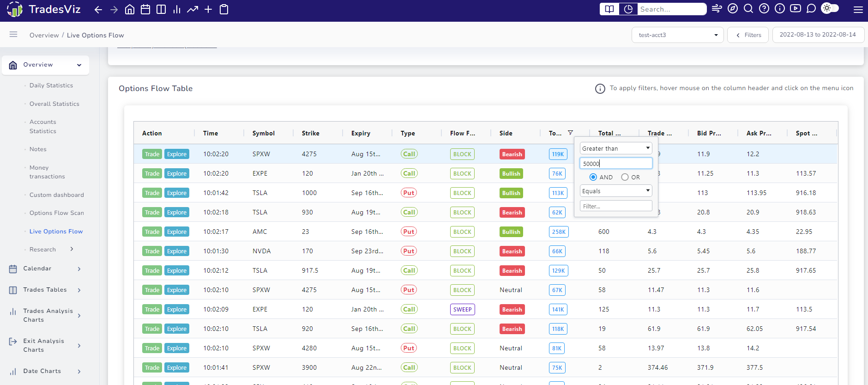Select the pie-chart search mode icon

(628, 9)
